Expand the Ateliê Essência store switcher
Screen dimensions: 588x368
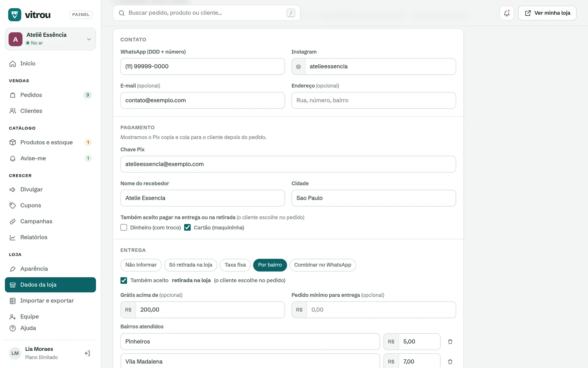(50, 39)
